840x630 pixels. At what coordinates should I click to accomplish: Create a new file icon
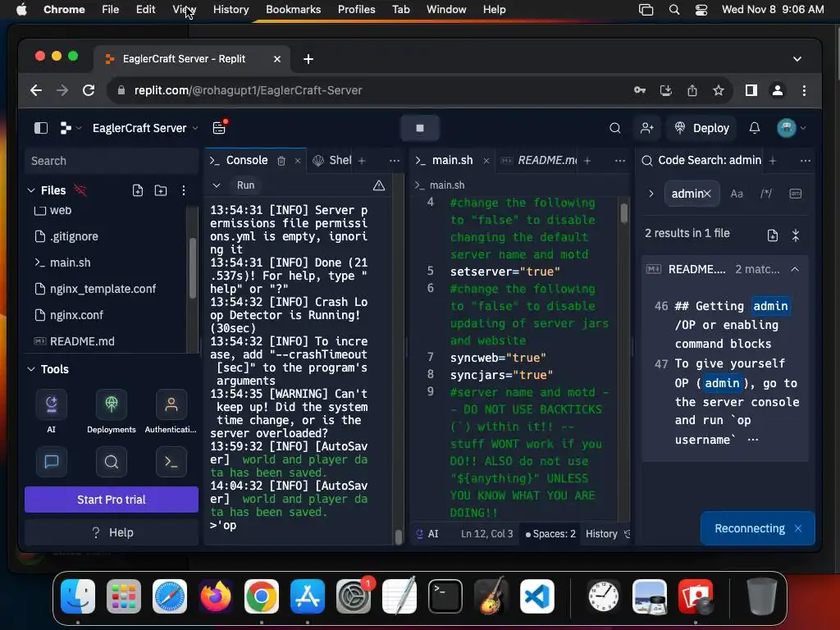click(x=138, y=190)
